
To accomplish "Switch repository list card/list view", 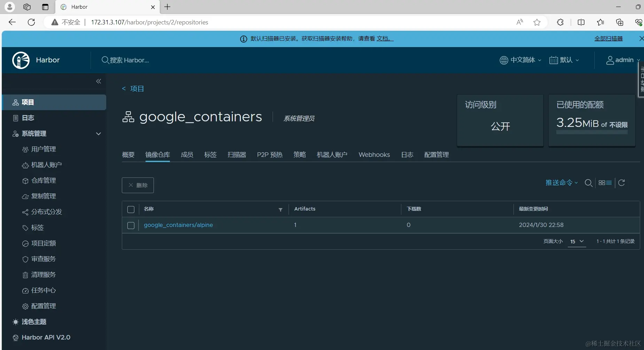I will 605,183.
